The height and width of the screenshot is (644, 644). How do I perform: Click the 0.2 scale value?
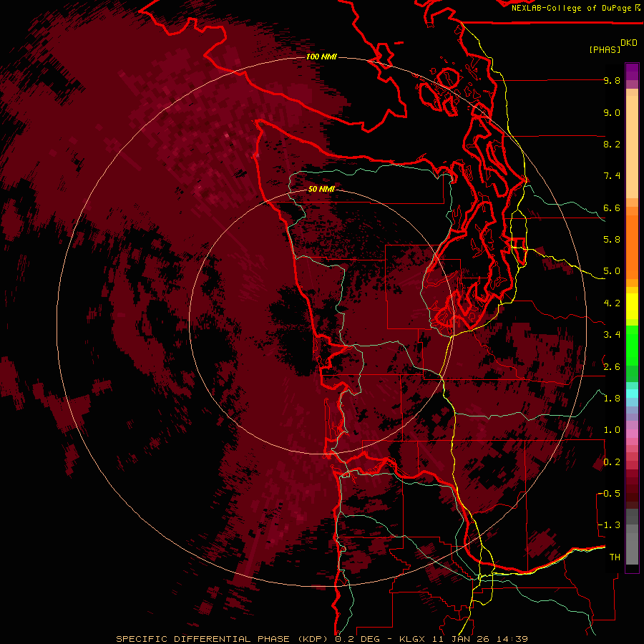click(612, 462)
